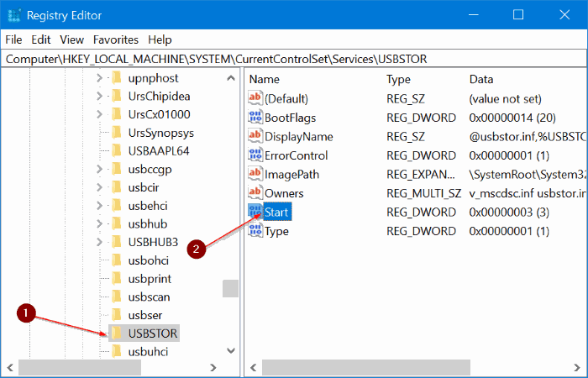Click the usbprint folder icon
Viewport: 588px width, 378px height.
(x=117, y=279)
